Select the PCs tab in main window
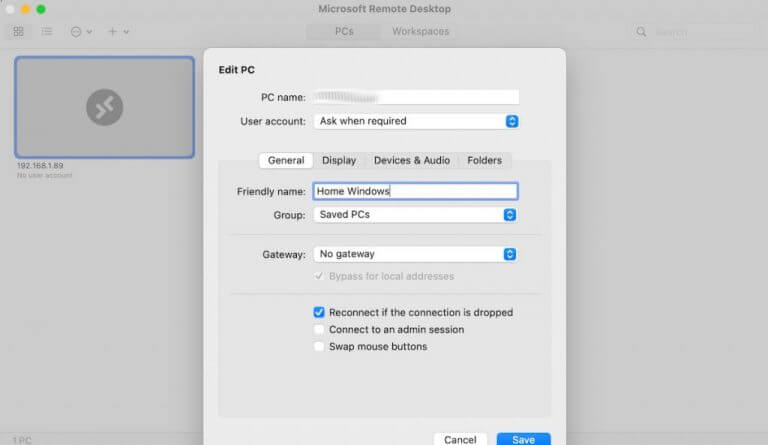The height and width of the screenshot is (445, 768). click(344, 31)
